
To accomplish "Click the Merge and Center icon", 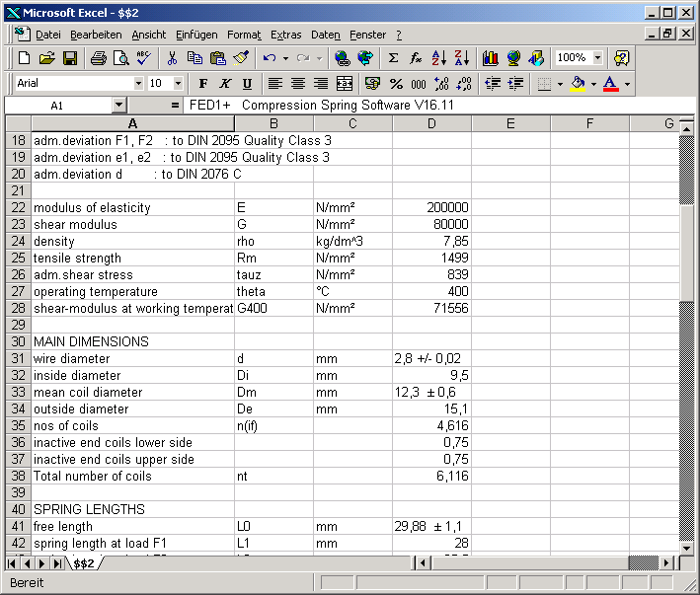I will 344,84.
